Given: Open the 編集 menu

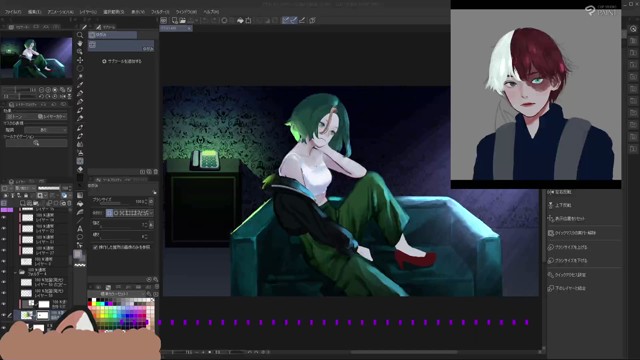Looking at the screenshot, I should point(35,12).
